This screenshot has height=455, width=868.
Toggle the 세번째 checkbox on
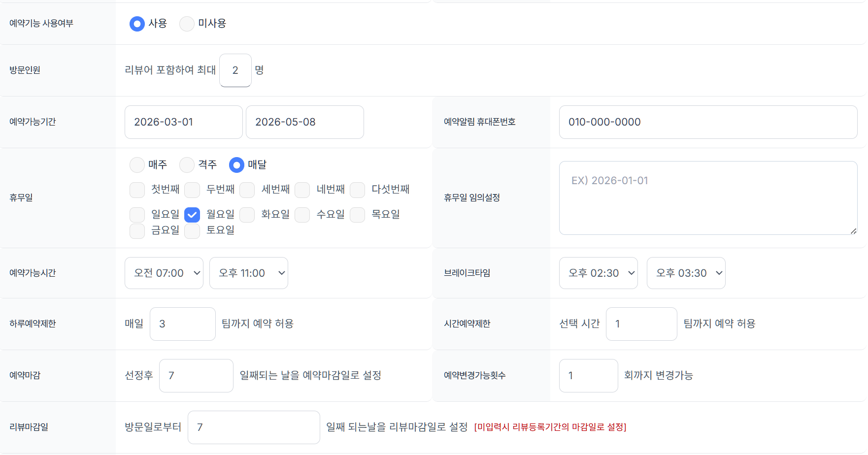pyautogui.click(x=247, y=190)
